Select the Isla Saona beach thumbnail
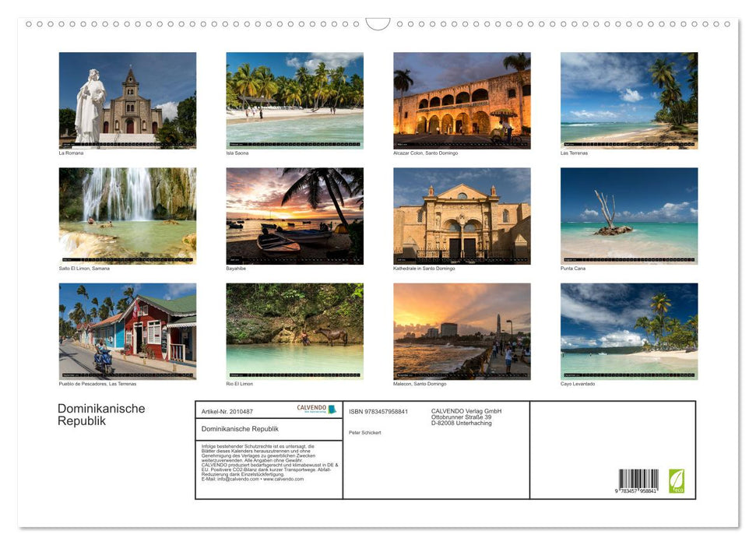This screenshot has width=756, height=545. coord(294,100)
